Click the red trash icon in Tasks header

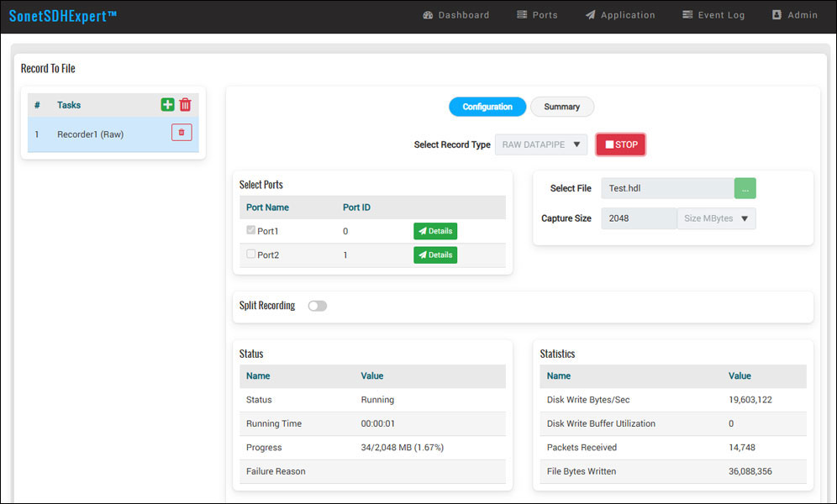(186, 105)
